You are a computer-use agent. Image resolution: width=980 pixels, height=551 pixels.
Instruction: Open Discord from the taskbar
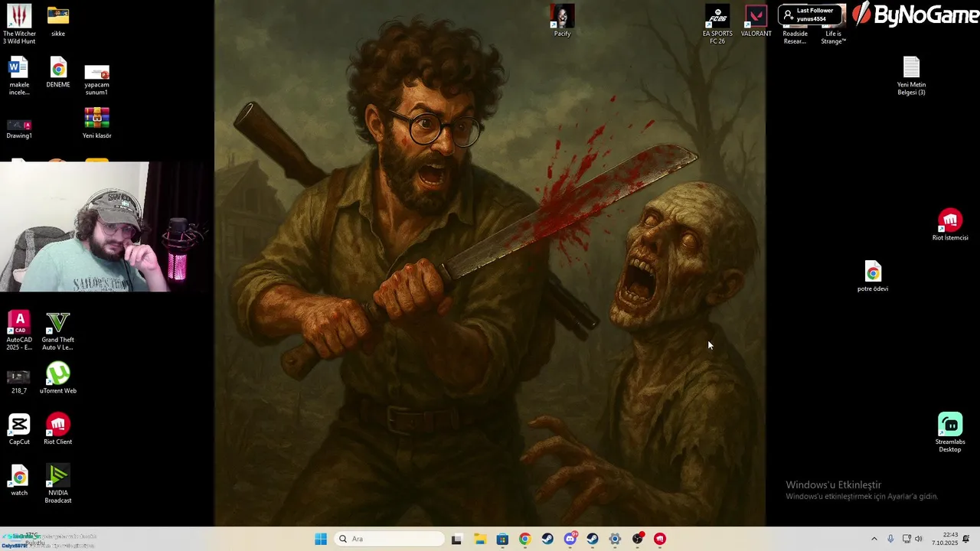tap(570, 539)
